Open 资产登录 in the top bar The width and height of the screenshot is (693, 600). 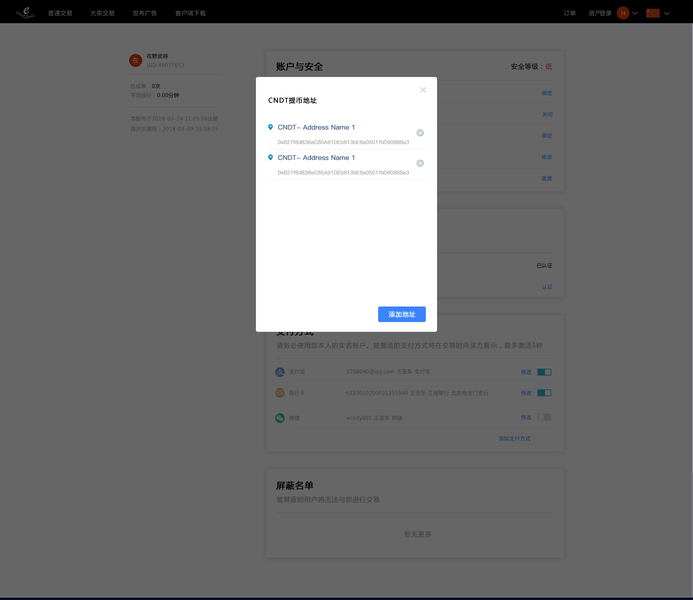point(600,13)
